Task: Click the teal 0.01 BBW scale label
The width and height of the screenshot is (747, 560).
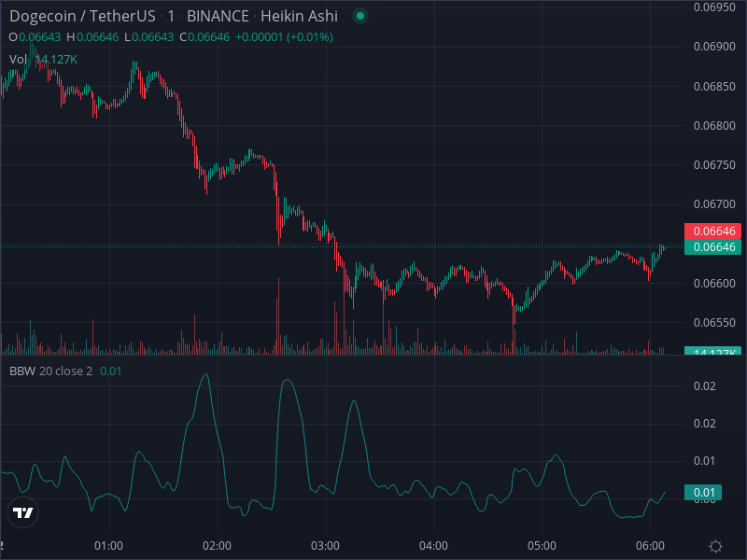Action: [703, 493]
